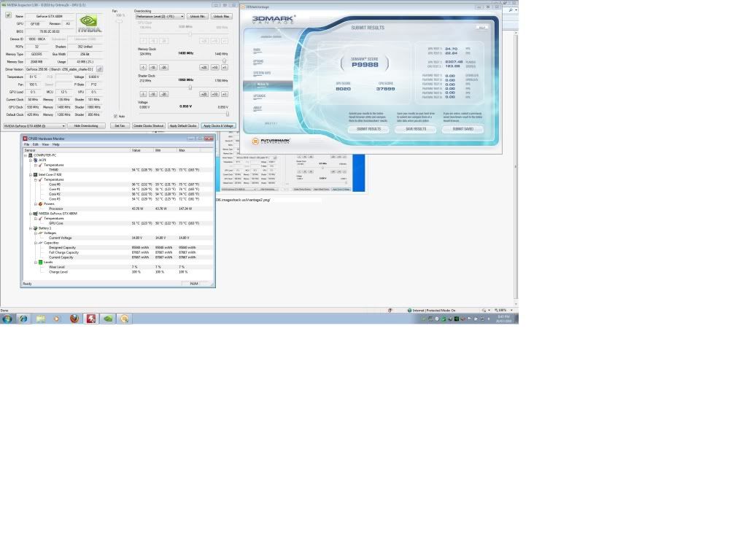Screen dimensions: 747x560
Task: Collapse the Levels tree node
Action: [36, 262]
